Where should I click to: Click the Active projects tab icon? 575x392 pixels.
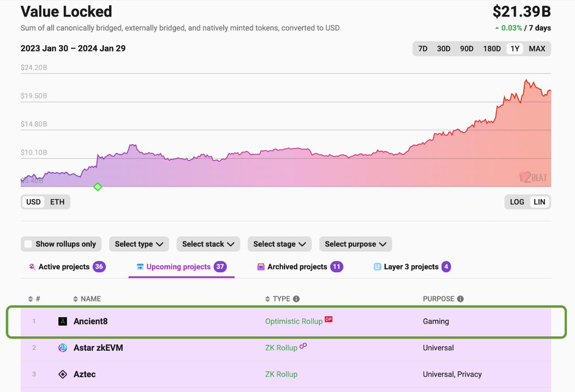[32, 267]
